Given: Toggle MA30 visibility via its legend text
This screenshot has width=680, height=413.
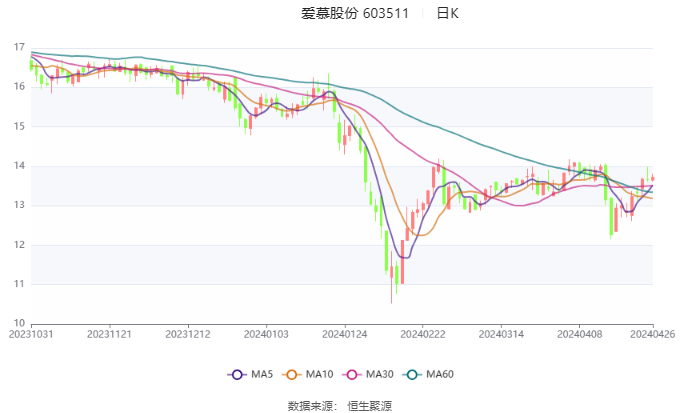Looking at the screenshot, I should (x=380, y=374).
